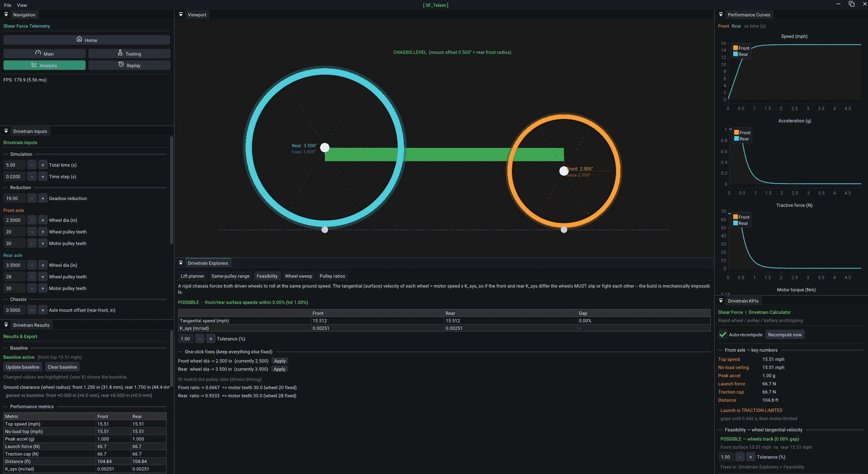Open the Replay history page
868x474 pixels.
(x=129, y=65)
